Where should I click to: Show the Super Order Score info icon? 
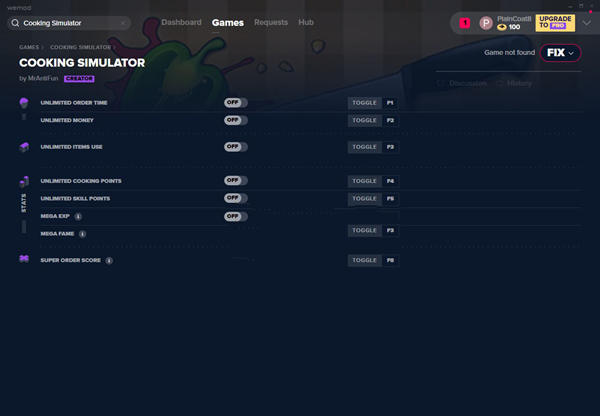pos(109,261)
